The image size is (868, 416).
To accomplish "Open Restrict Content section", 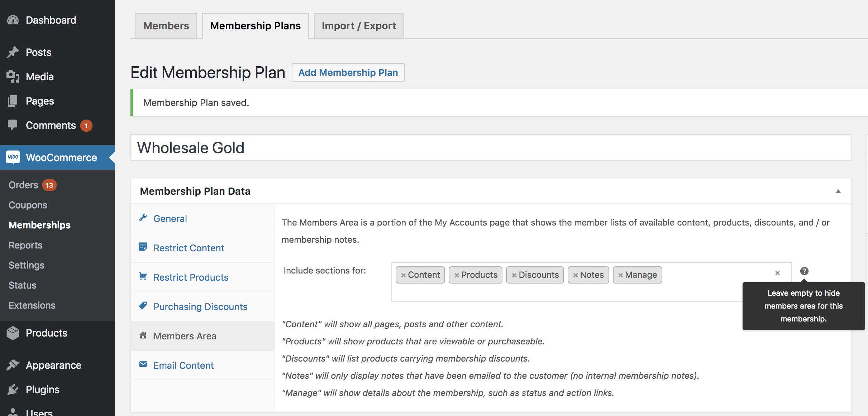I will (189, 248).
